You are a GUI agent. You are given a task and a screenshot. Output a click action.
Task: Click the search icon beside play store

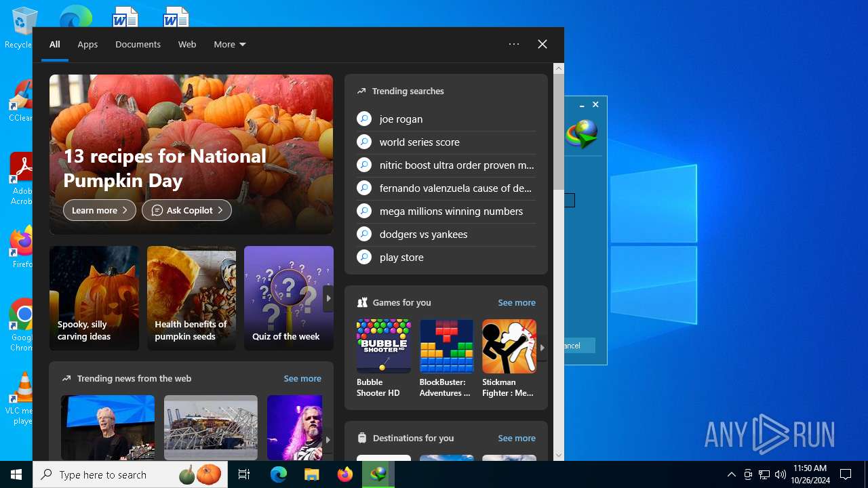tap(364, 257)
